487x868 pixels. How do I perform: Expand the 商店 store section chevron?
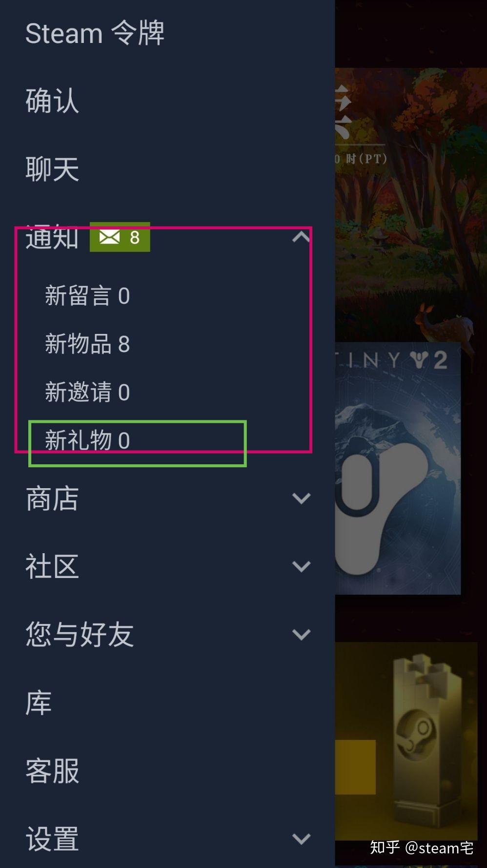(x=301, y=498)
